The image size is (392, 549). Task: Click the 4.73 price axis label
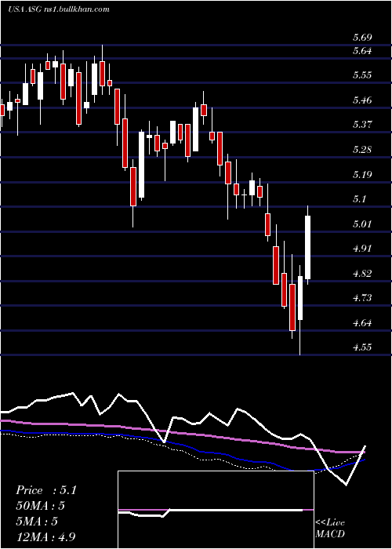(362, 298)
